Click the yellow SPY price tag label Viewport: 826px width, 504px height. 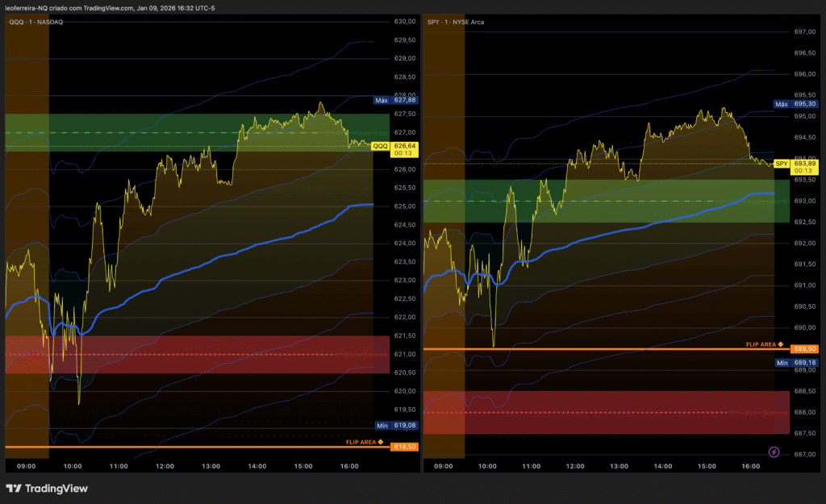coord(782,164)
